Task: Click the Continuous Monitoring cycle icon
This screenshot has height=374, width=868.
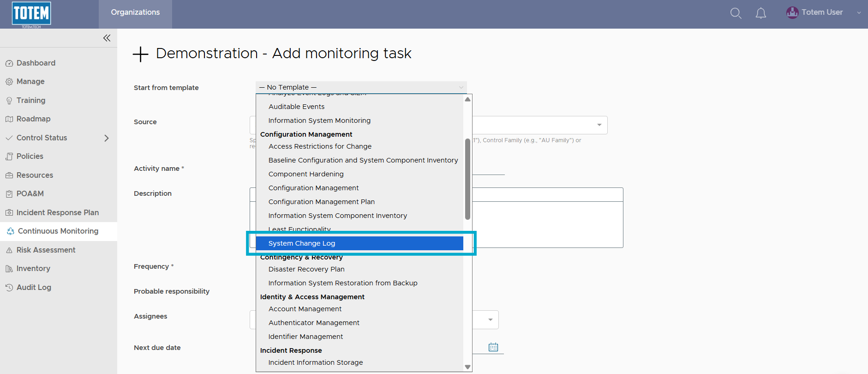Action: pos(11,231)
